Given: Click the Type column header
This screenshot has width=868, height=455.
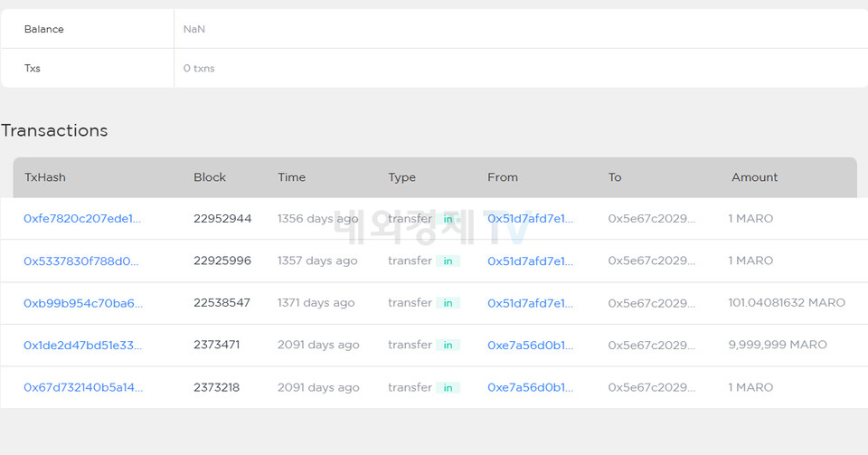Looking at the screenshot, I should 401,177.
